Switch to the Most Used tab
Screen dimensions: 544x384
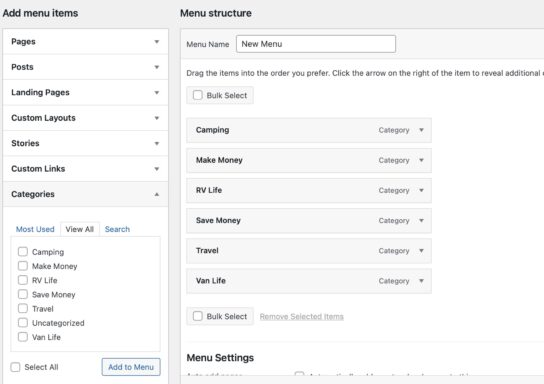pyautogui.click(x=35, y=229)
